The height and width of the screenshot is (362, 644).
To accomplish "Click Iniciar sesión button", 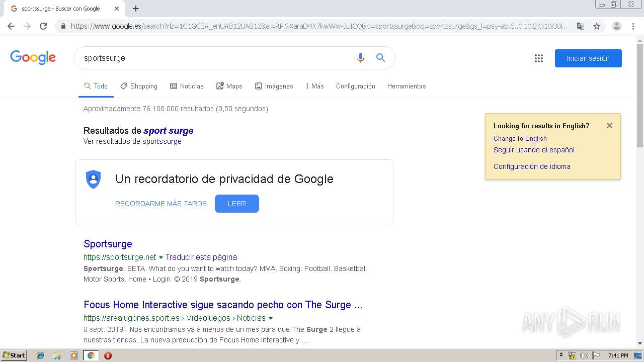I will (x=588, y=58).
